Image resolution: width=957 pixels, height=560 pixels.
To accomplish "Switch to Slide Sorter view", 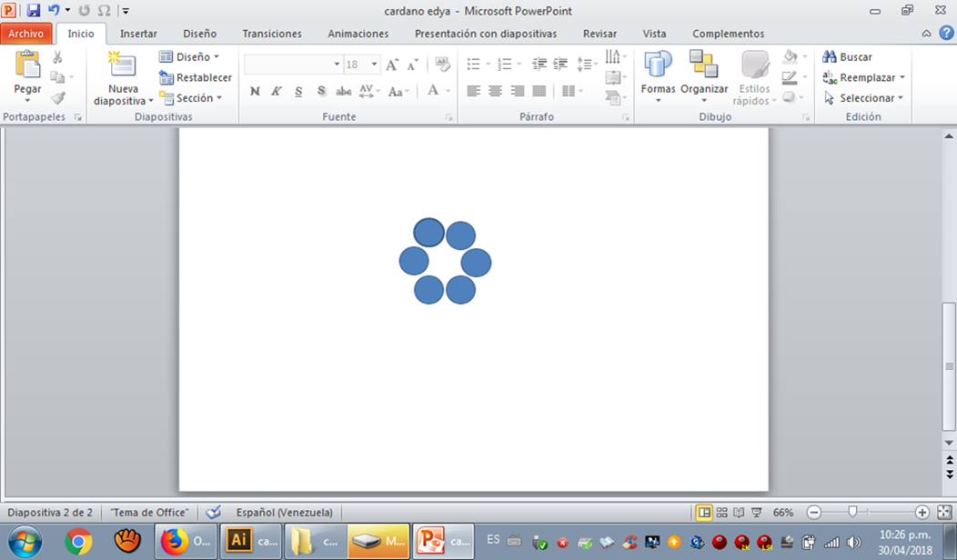I will coord(721,513).
